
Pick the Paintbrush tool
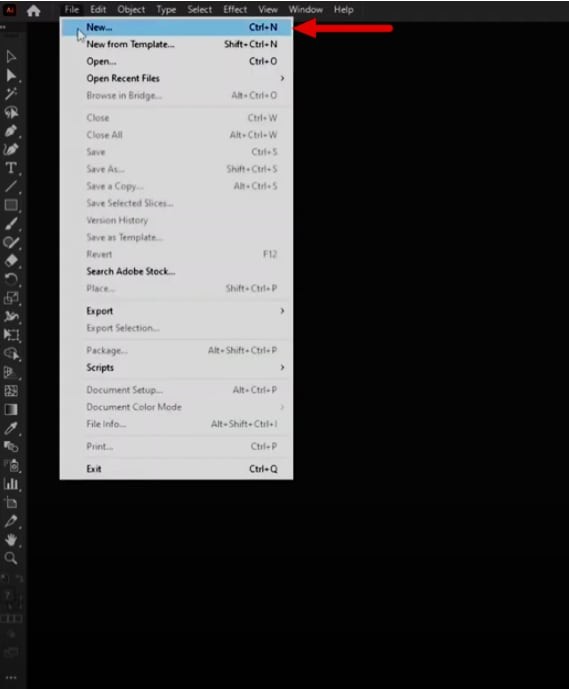click(x=11, y=224)
